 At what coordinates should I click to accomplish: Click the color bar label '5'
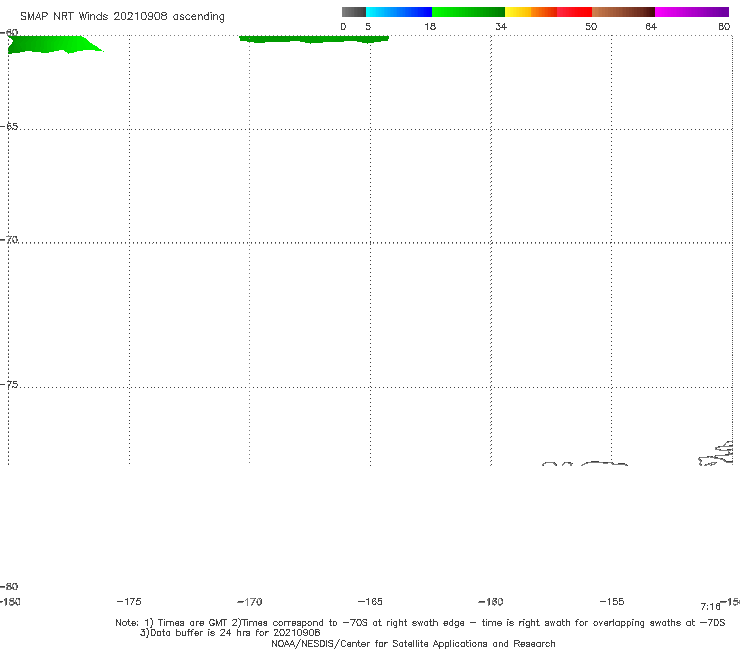[368, 26]
